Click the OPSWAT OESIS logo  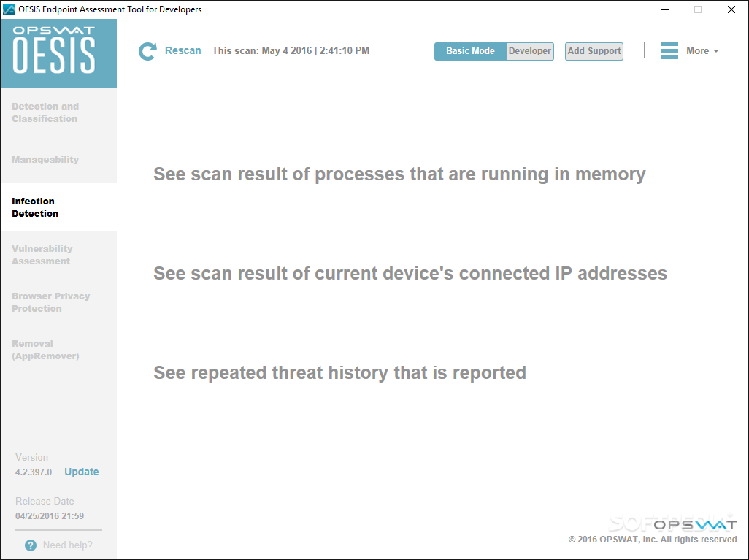pyautogui.click(x=58, y=53)
